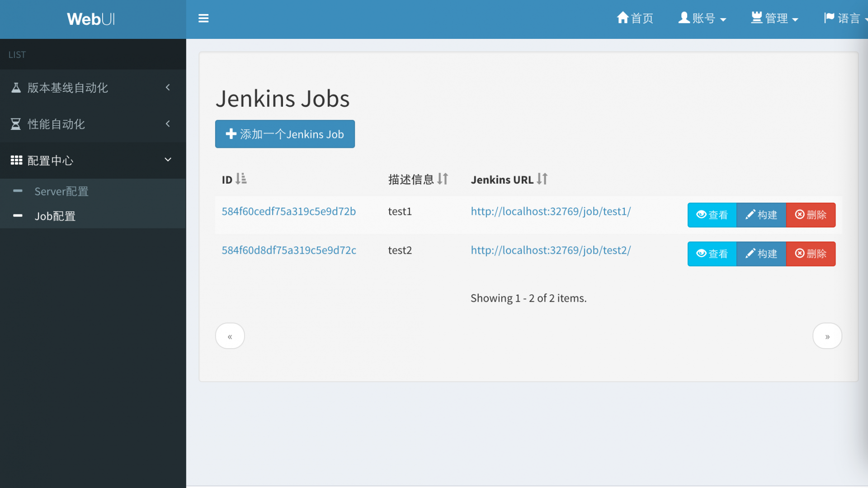This screenshot has width=868, height=488.
Task: Click the 'Showing 1 - 2 of 2 items.' text
Action: click(528, 298)
